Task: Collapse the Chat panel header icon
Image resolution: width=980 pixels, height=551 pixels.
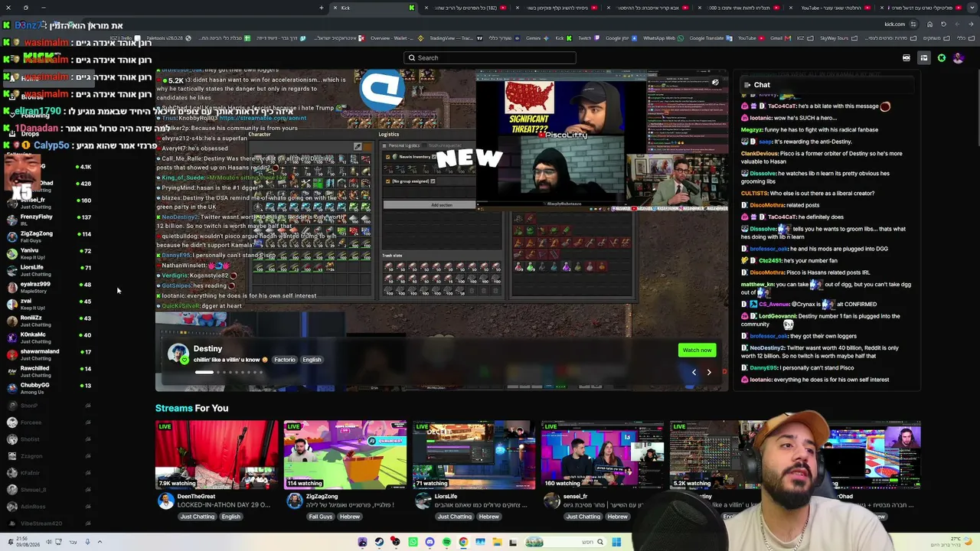Action: (747, 85)
